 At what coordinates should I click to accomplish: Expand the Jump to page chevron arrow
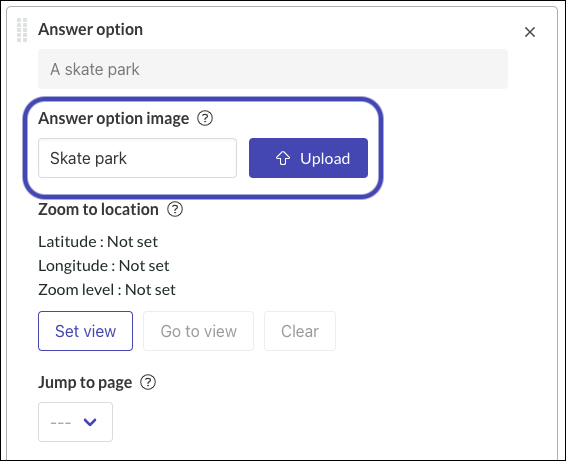[x=90, y=422]
